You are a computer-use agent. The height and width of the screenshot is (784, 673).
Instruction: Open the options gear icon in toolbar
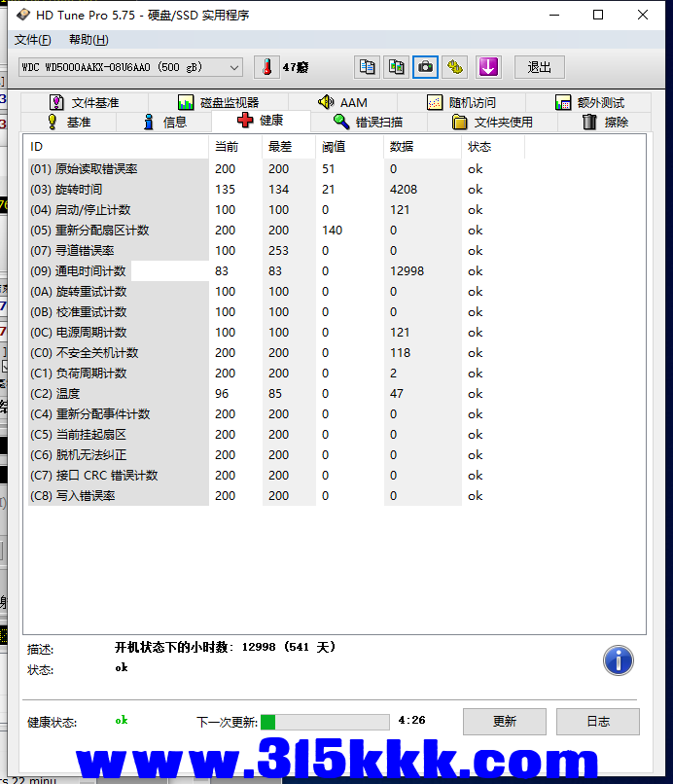click(x=455, y=67)
